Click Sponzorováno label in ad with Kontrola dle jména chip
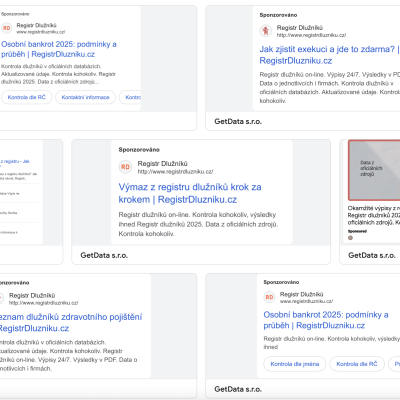 click(x=281, y=282)
